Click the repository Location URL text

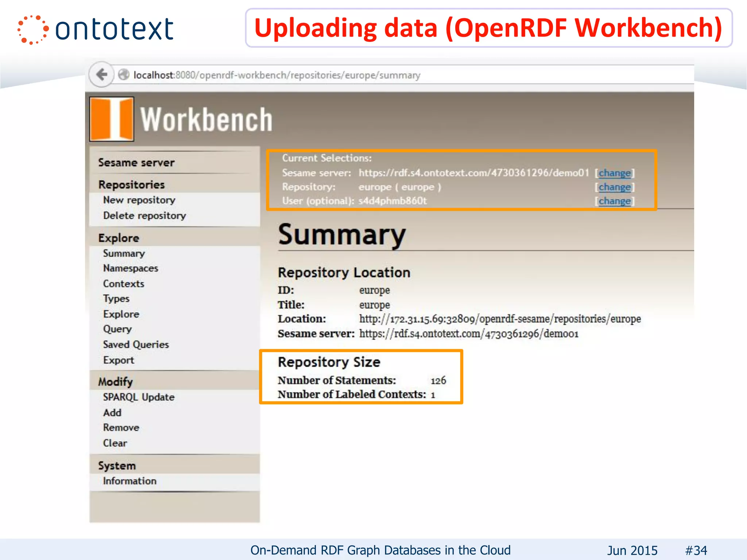[x=500, y=319]
